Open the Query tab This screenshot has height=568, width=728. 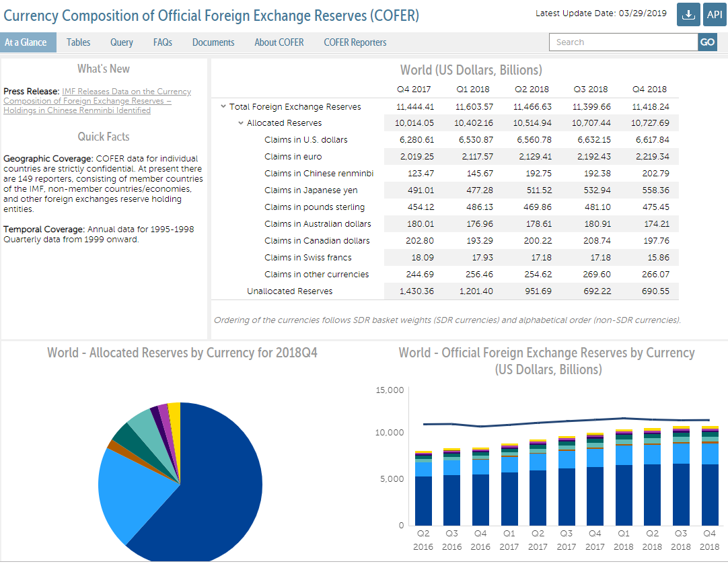point(122,42)
